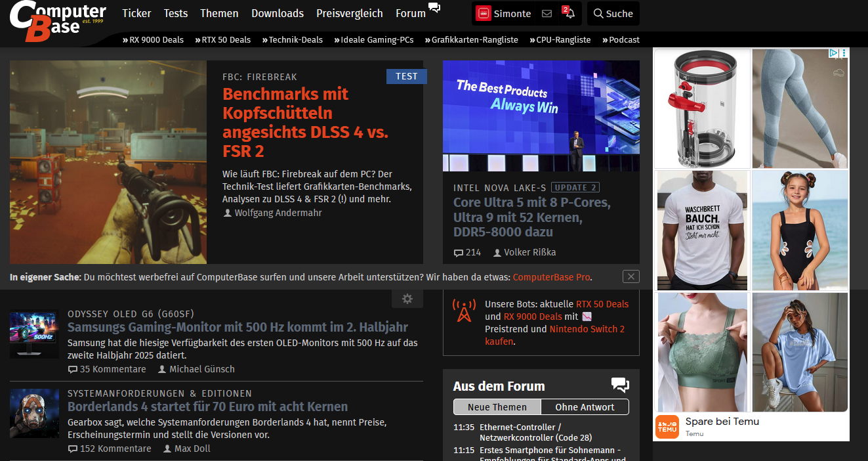Screen dimensions: 868x461
Task: Click the 214 comments bubble icon
Action: [459, 253]
